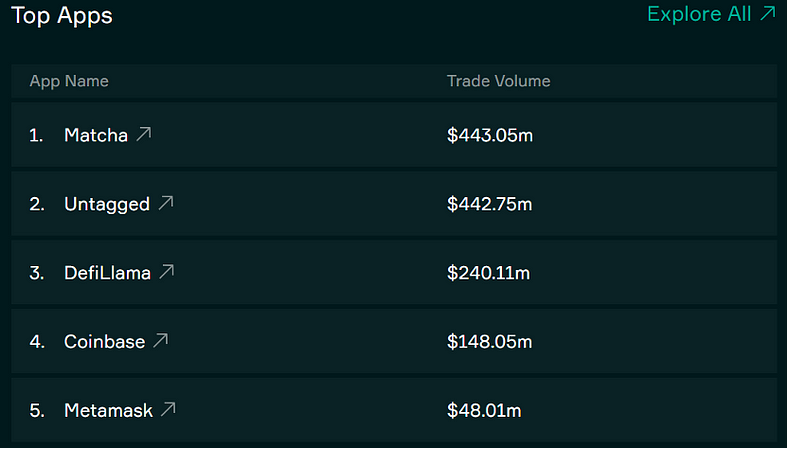
Task: Select Coinbase's $148.05m volume value
Action: click(x=489, y=342)
